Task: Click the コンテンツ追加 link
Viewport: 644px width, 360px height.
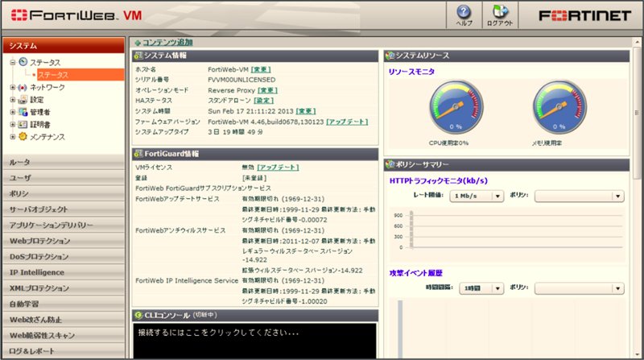Action: 167,43
